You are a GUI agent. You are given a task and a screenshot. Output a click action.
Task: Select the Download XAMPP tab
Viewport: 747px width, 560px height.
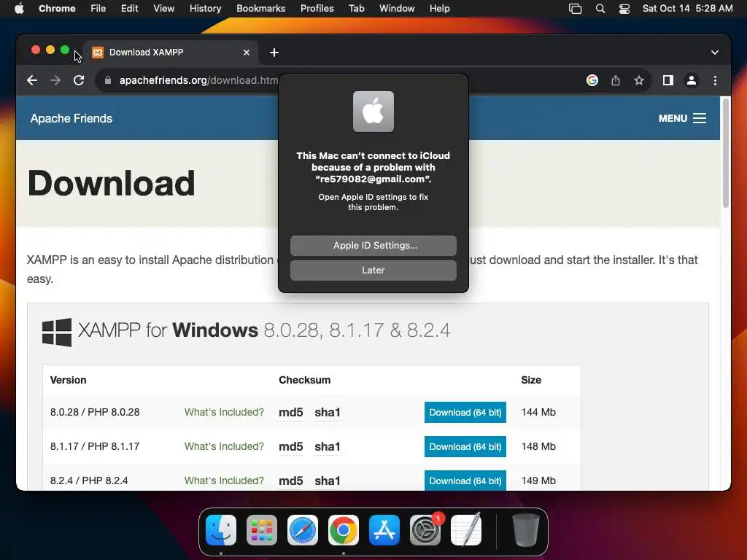click(x=171, y=52)
